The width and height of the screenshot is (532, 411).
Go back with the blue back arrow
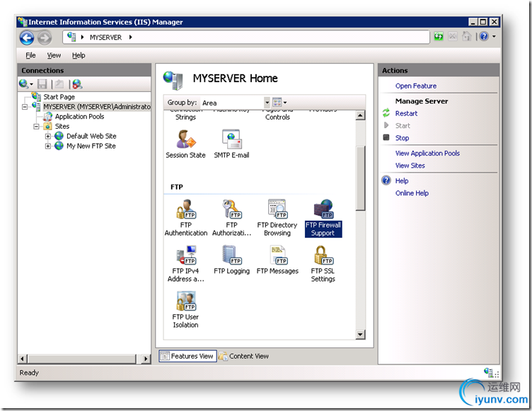pyautogui.click(x=27, y=37)
